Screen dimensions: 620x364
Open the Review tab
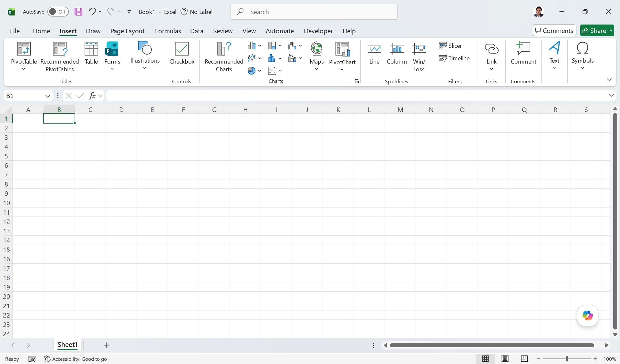click(223, 31)
